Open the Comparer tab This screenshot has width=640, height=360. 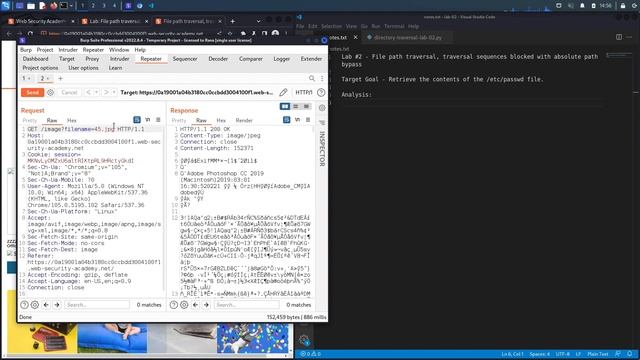(x=251, y=59)
